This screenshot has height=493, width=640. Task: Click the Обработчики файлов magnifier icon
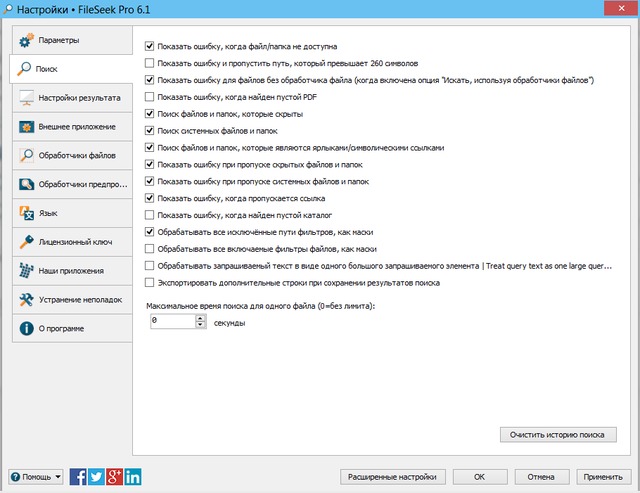point(27,155)
